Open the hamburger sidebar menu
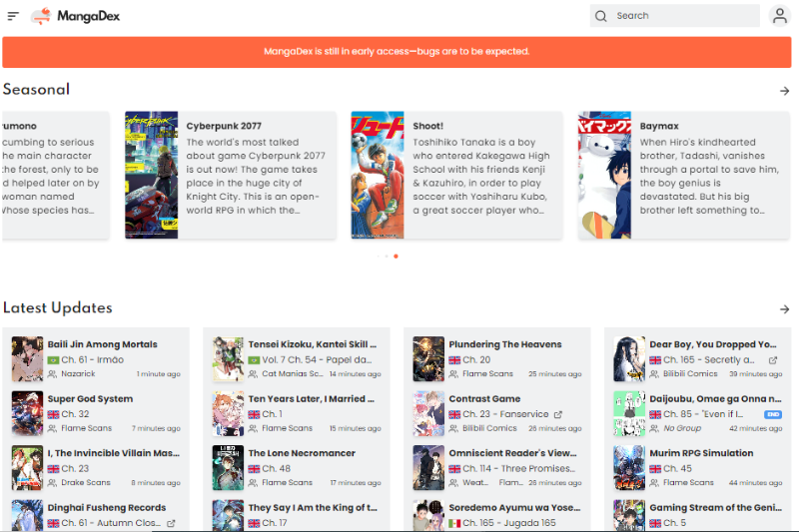799x532 pixels. point(13,16)
